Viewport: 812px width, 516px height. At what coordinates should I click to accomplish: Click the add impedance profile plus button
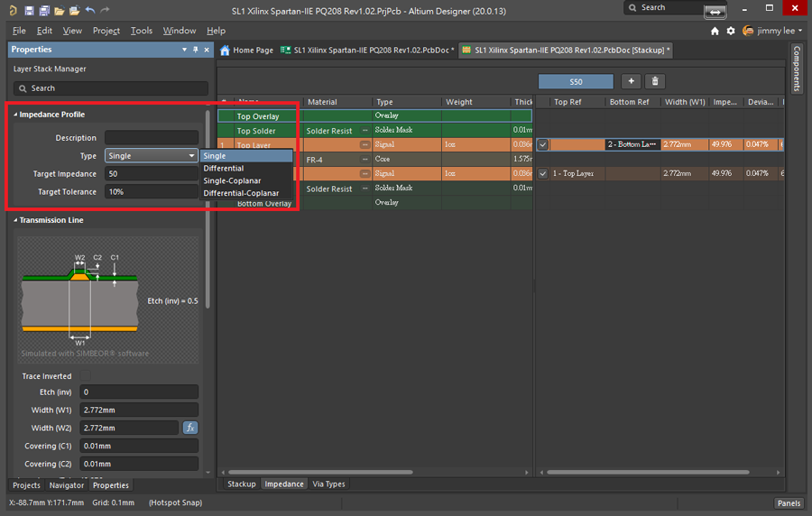(632, 81)
